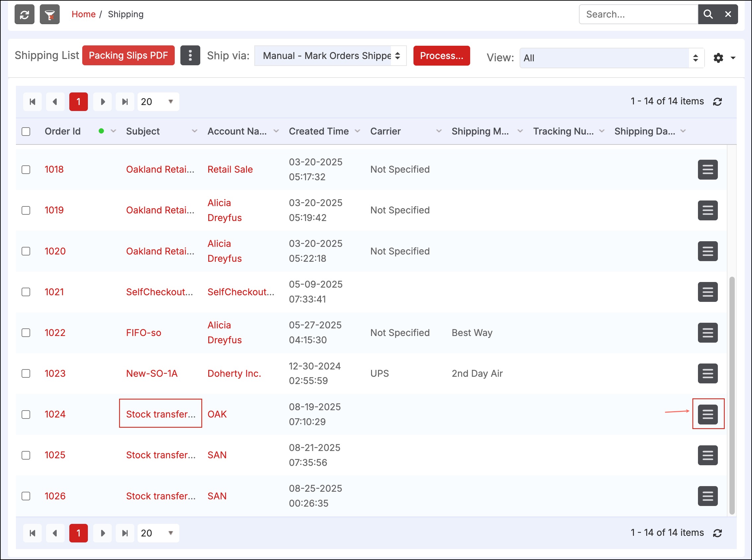Screen dimensions: 752x560
Task: Open row menu for order 1021
Action: click(x=708, y=292)
